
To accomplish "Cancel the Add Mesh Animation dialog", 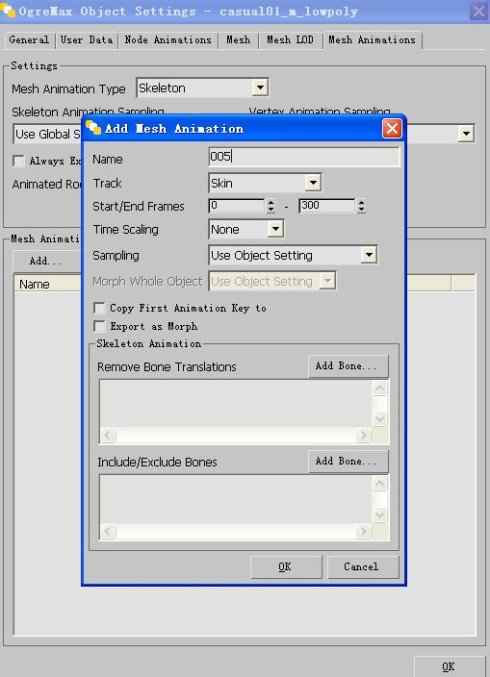I will coord(363,567).
